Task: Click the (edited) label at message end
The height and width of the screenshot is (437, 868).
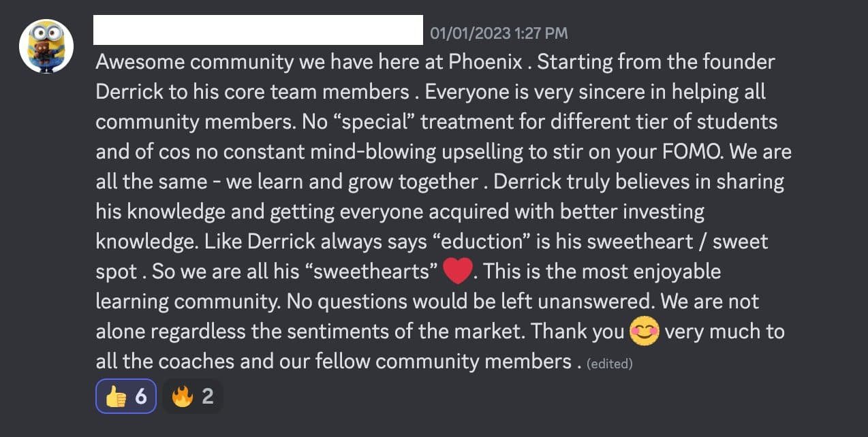Action: (609, 363)
